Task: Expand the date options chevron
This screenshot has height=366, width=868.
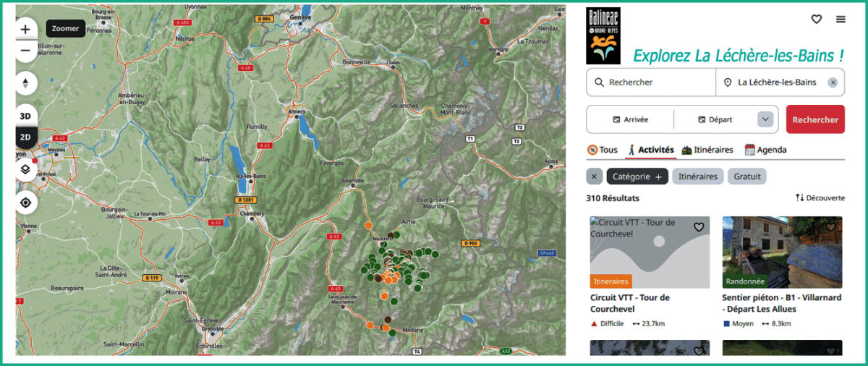Action: tap(765, 119)
